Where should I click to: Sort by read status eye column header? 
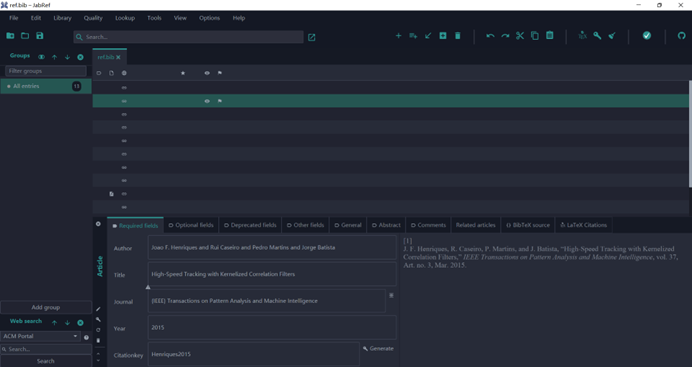(x=207, y=73)
